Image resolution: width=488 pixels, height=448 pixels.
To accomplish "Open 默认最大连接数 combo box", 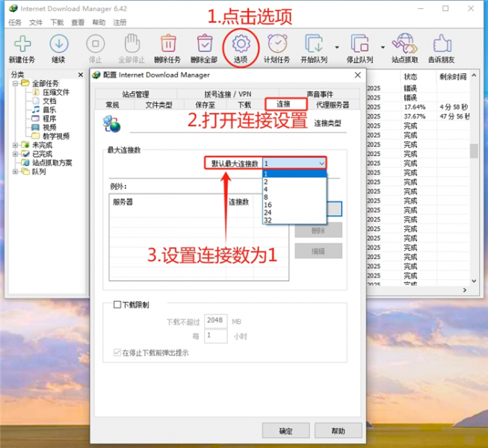I will tap(294, 164).
